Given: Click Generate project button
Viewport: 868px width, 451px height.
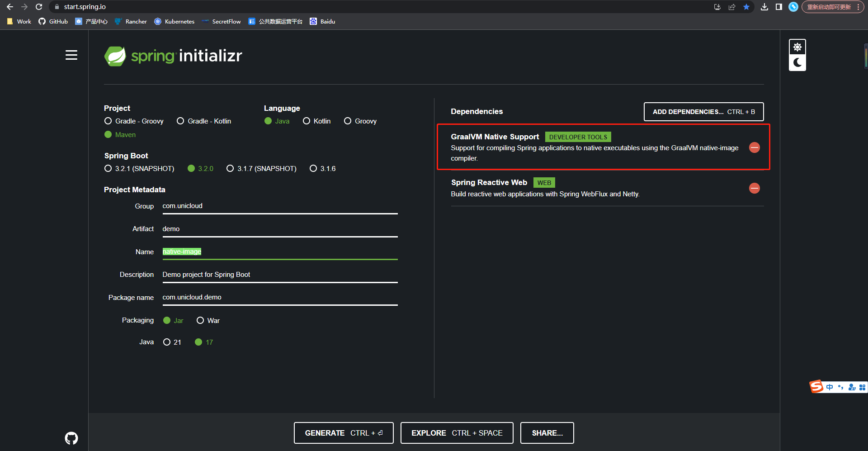Looking at the screenshot, I should (344, 433).
